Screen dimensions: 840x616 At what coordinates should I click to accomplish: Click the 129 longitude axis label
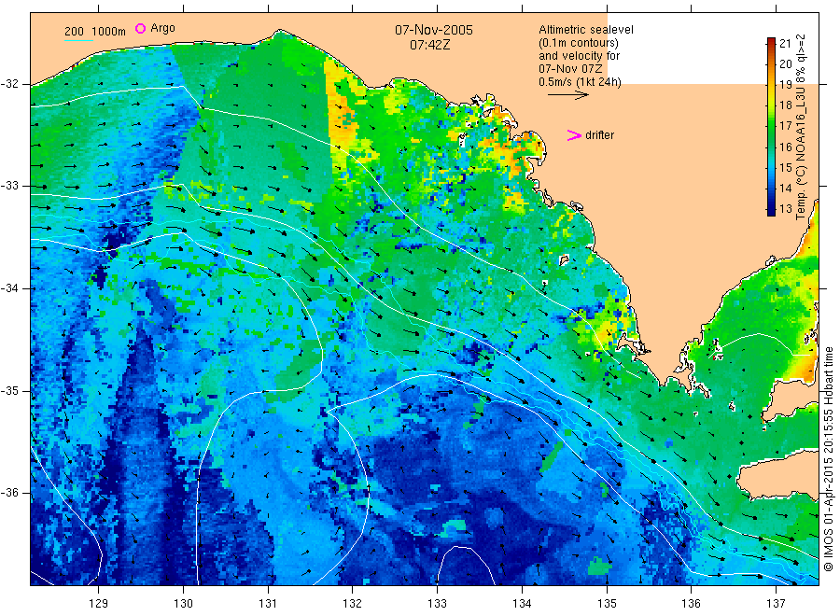tap(99, 604)
